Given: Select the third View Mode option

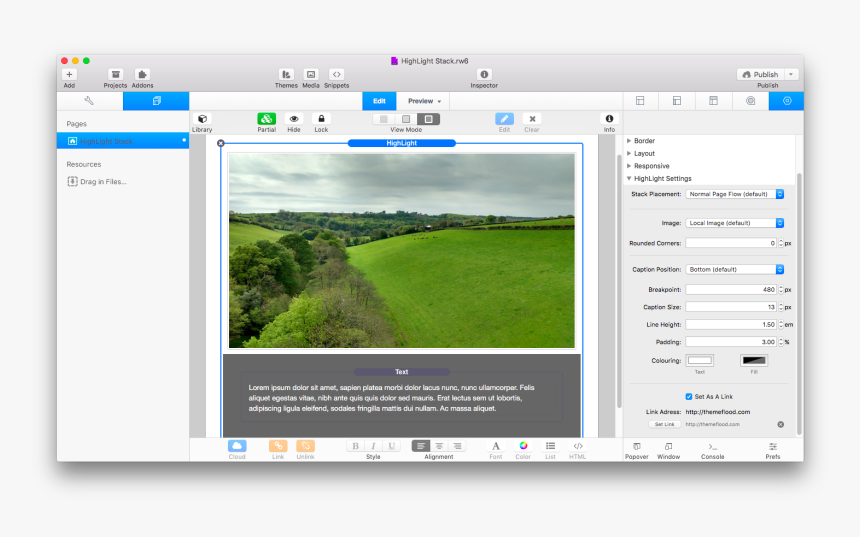Looking at the screenshot, I should coord(428,119).
